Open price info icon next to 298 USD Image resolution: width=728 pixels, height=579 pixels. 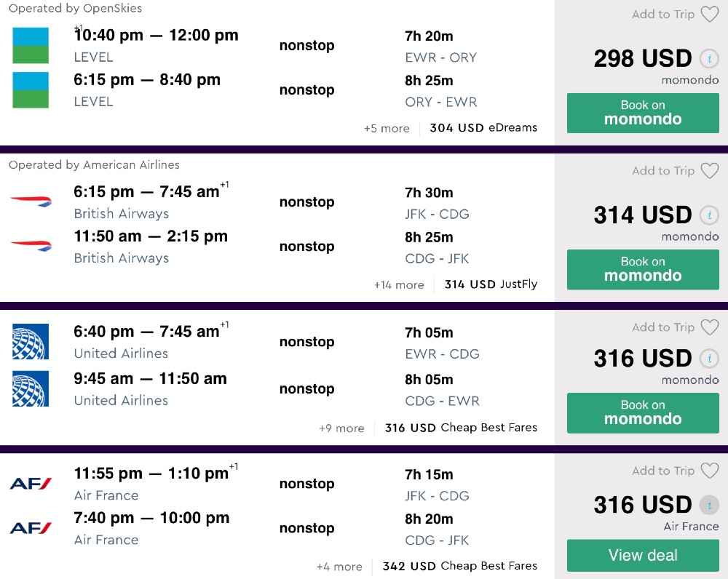(x=708, y=59)
